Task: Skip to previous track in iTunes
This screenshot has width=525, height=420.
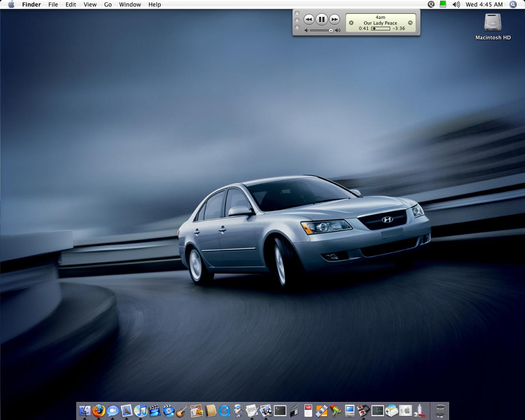Action: click(309, 19)
